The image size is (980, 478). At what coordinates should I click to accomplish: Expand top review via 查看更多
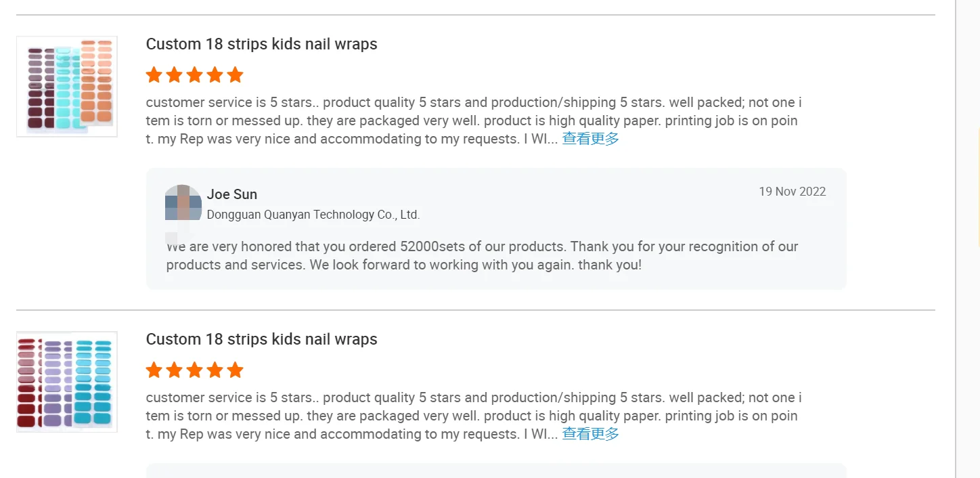(590, 139)
